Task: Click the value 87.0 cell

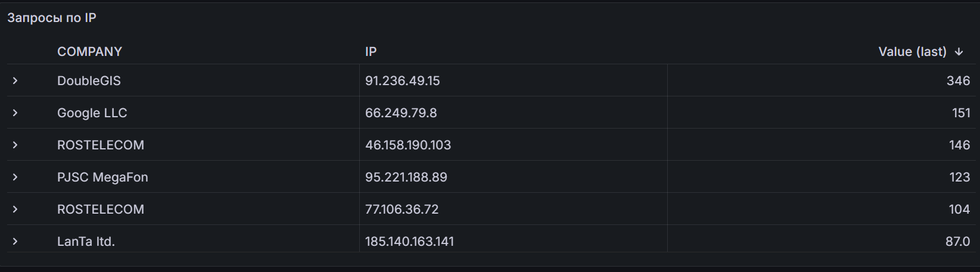Action: coord(957,241)
